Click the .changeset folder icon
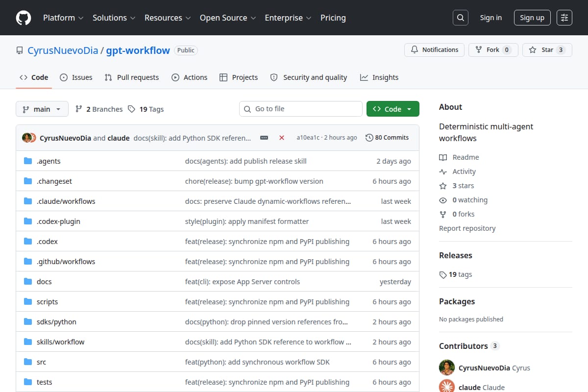 [28, 181]
